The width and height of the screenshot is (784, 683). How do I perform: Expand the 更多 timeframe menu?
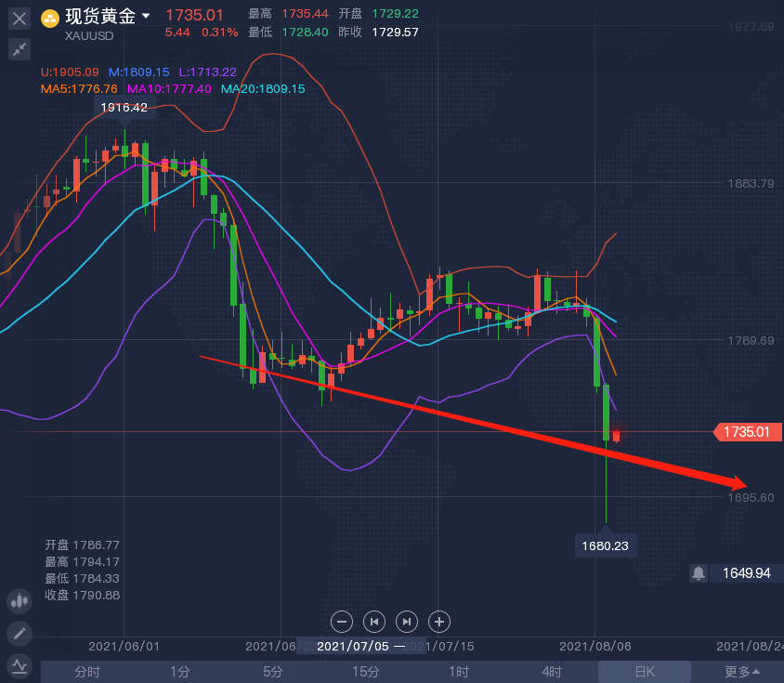coord(742,672)
